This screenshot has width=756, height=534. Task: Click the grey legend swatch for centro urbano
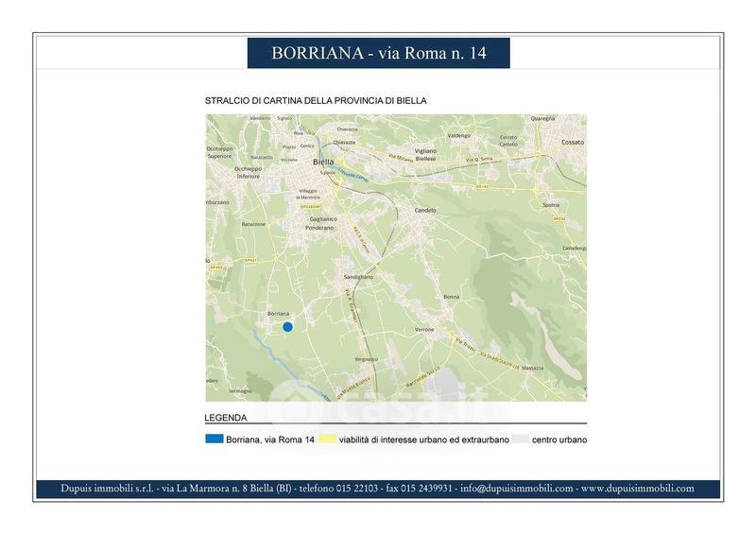[x=521, y=439]
